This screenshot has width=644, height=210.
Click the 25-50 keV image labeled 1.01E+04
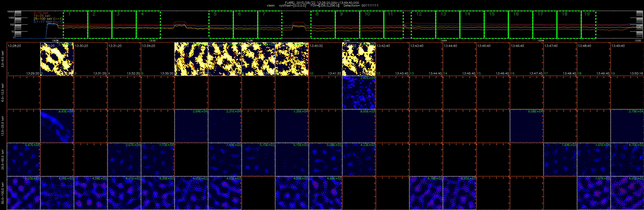594,160
